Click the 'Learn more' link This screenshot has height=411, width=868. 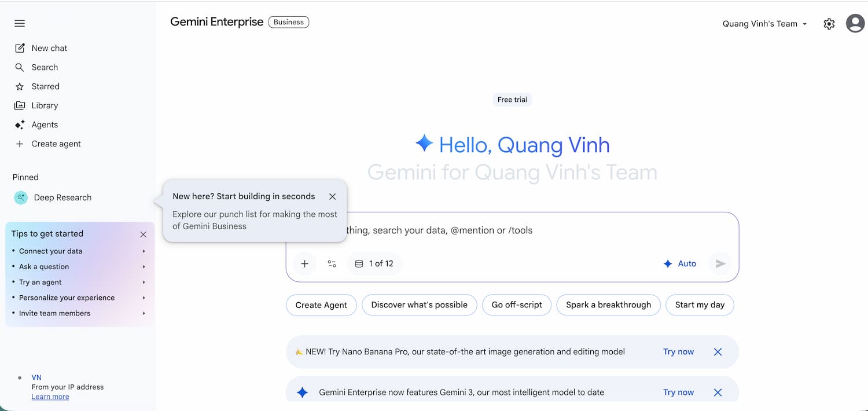pyautogui.click(x=50, y=397)
